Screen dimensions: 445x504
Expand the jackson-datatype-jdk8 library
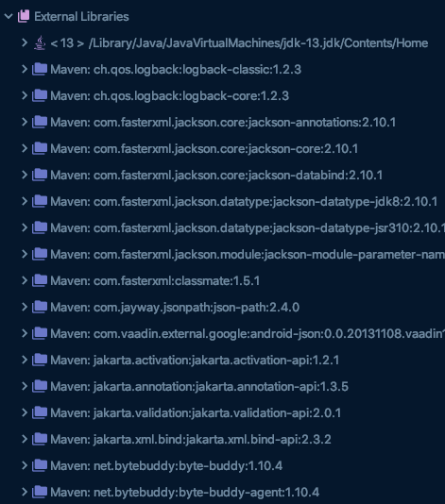tap(25, 201)
